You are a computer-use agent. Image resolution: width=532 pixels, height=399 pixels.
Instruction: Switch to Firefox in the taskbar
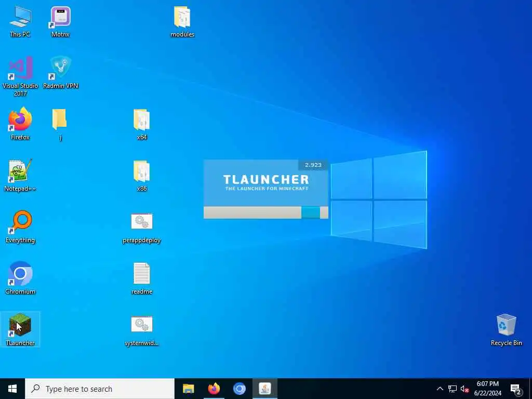pyautogui.click(x=214, y=389)
